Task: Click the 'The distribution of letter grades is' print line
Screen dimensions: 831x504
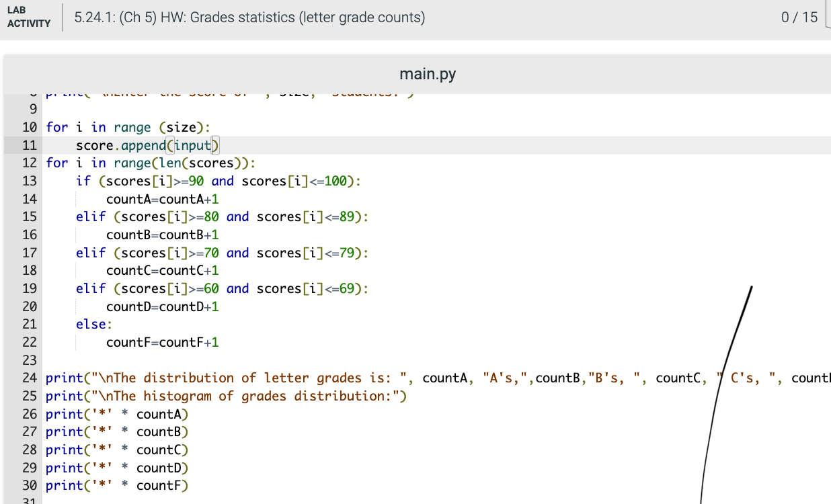Action: tap(438, 378)
